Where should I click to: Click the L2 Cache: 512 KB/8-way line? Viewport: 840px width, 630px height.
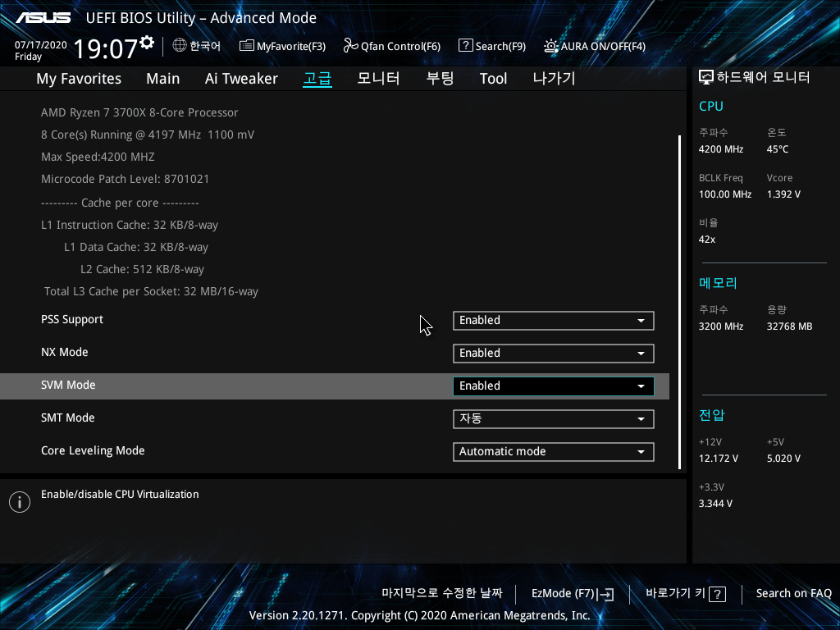[x=142, y=269]
